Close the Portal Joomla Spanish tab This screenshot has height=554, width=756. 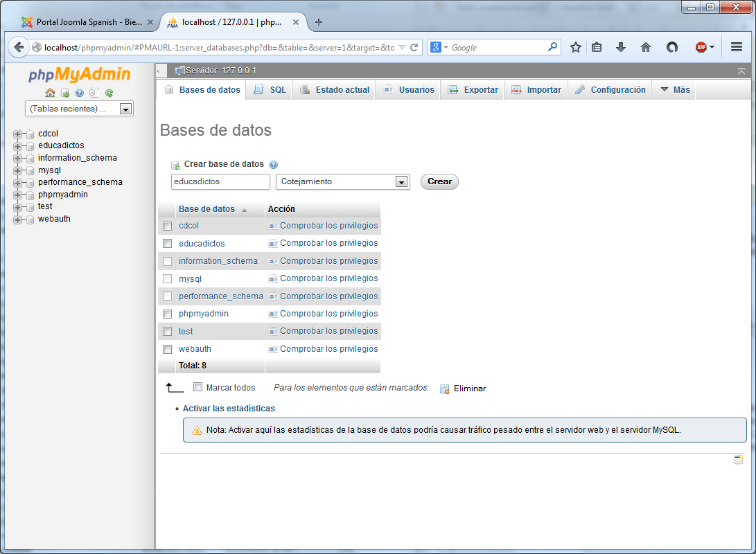point(150,22)
